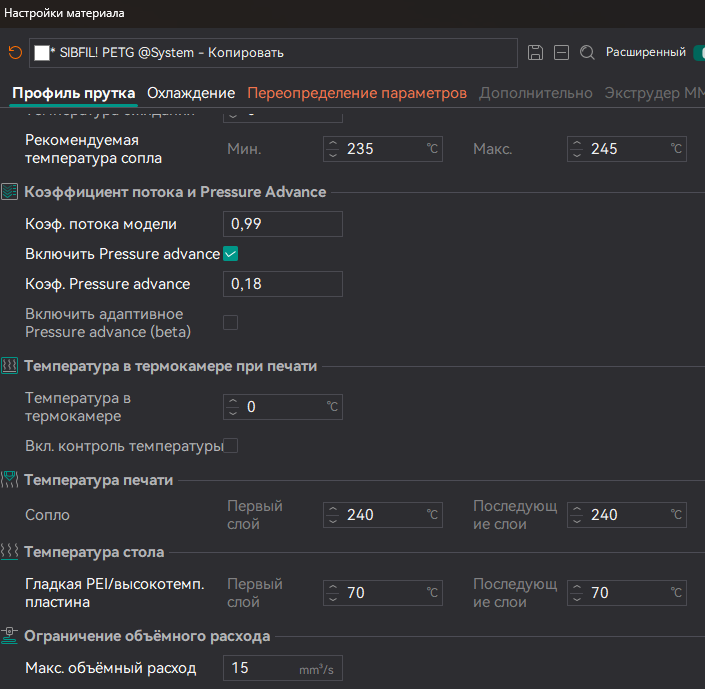Switch to the 'Охлаждение' tab

click(191, 93)
